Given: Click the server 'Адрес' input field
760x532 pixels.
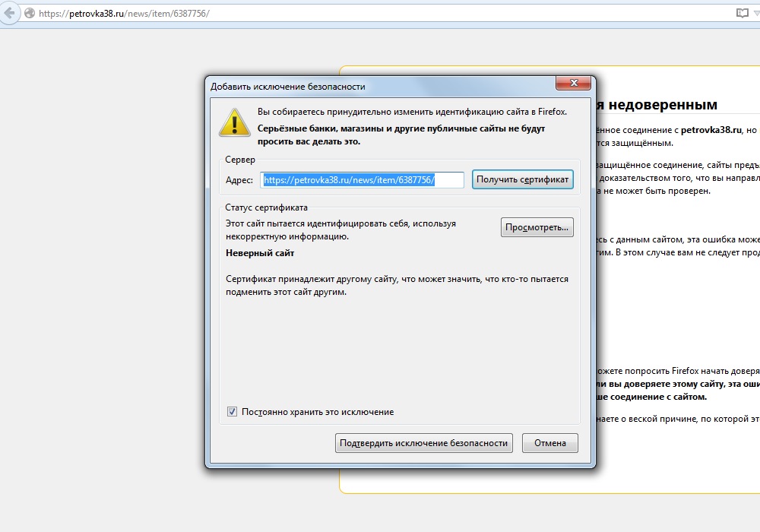Looking at the screenshot, I should tap(363, 180).
